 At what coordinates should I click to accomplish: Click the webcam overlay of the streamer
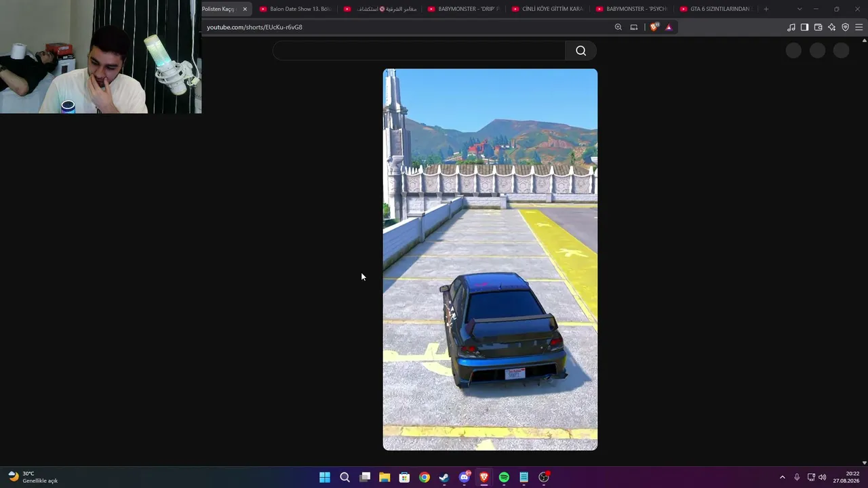click(x=100, y=56)
